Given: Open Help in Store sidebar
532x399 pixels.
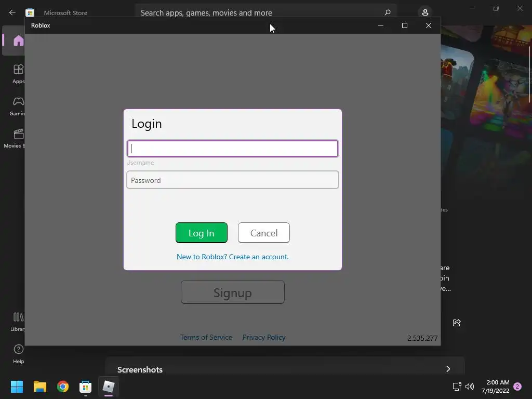Looking at the screenshot, I should pos(18,354).
